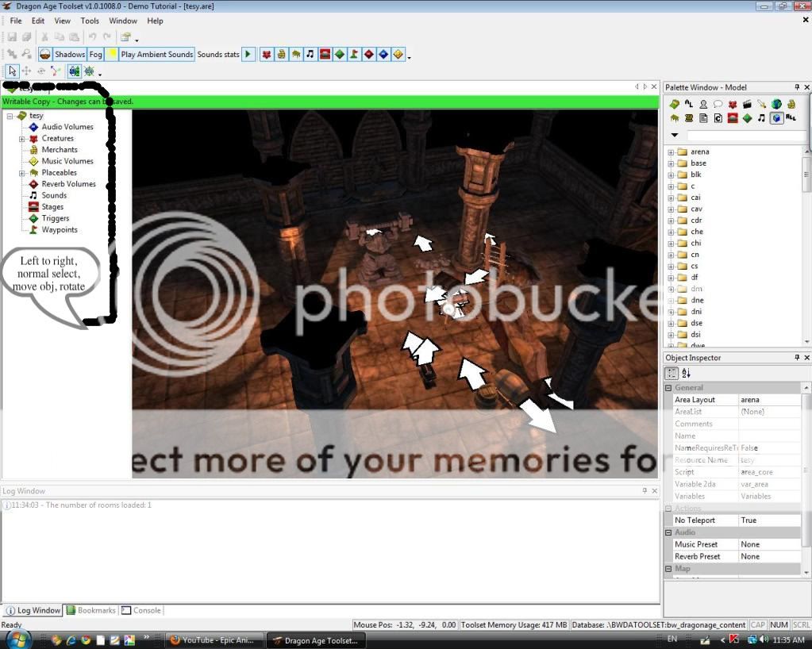812x649 pixels.
Task: Click the Sounds stats toolbar button
Action: tap(218, 54)
